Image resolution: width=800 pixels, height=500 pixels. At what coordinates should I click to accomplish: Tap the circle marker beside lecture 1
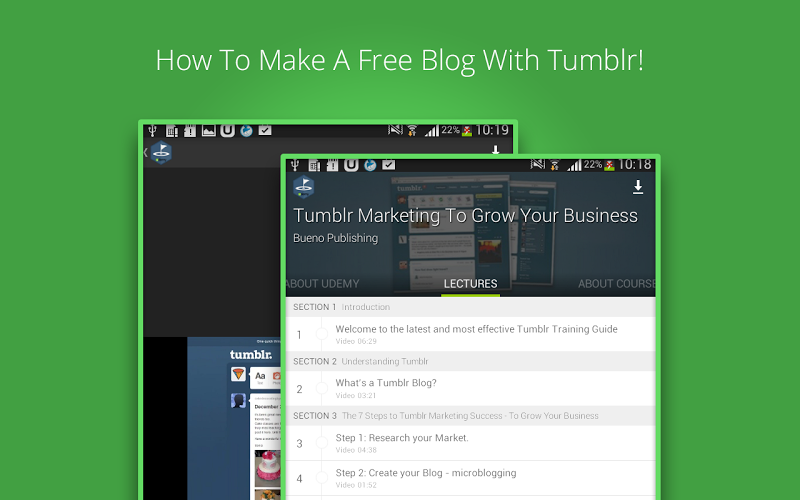pyautogui.click(x=321, y=334)
